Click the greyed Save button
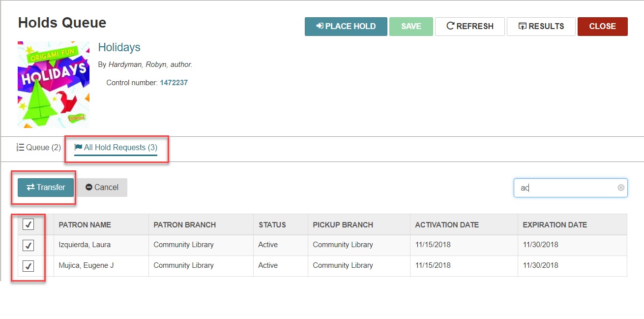Screen dimensions: 644x319 coord(411,27)
